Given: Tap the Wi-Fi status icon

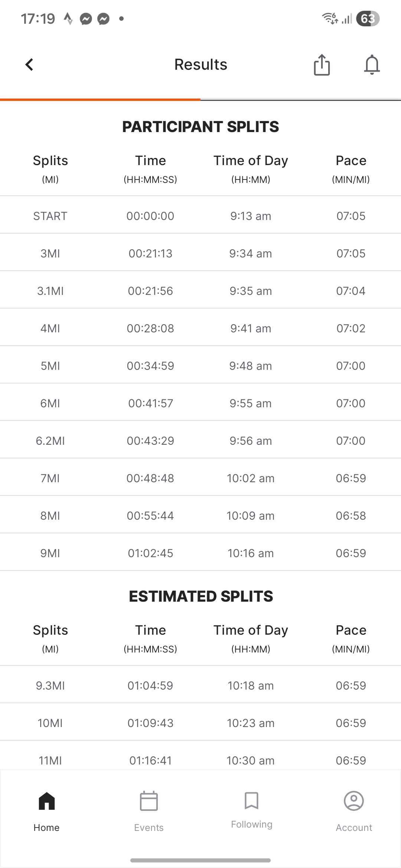Looking at the screenshot, I should pos(329,18).
